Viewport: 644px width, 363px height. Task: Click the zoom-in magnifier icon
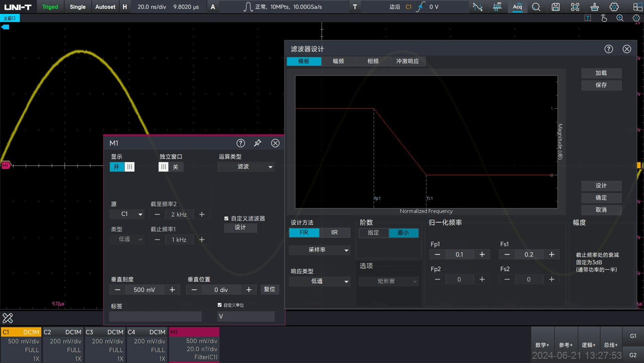(620, 18)
